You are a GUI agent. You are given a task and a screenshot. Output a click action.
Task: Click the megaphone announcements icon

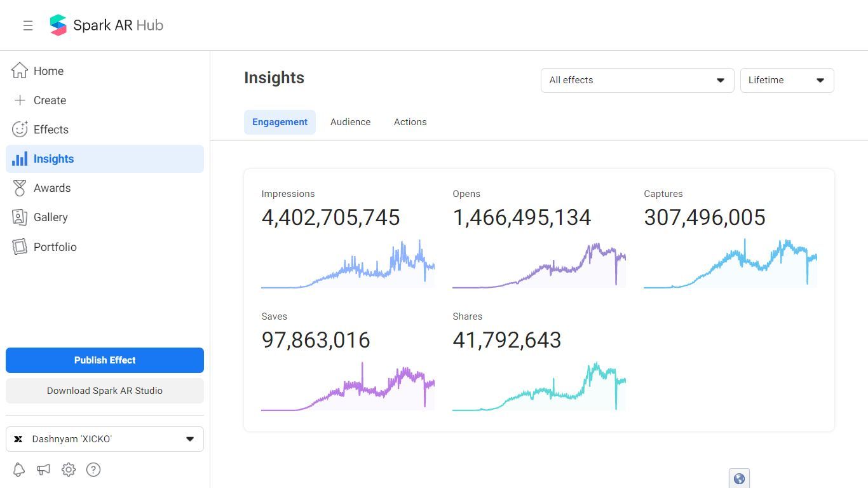43,470
